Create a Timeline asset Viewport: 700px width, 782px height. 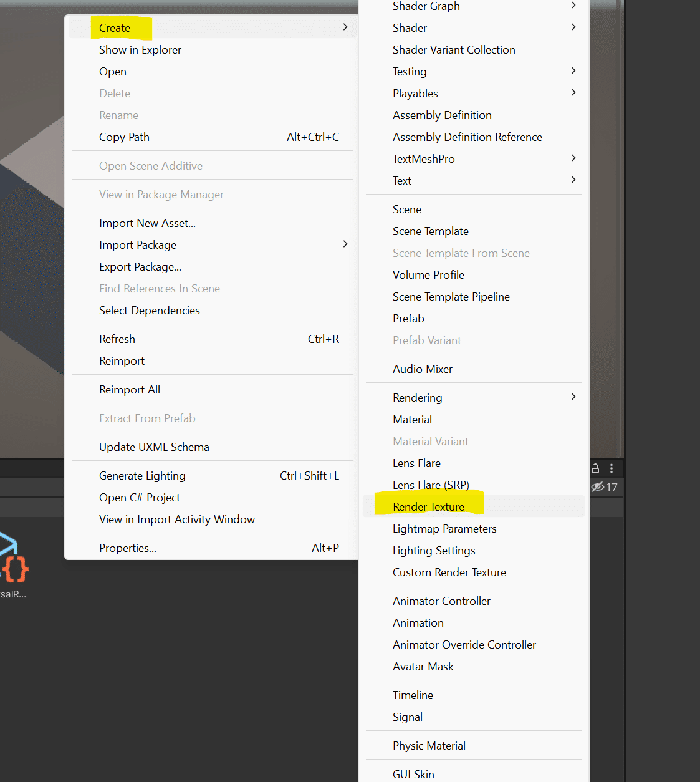[474, 695]
